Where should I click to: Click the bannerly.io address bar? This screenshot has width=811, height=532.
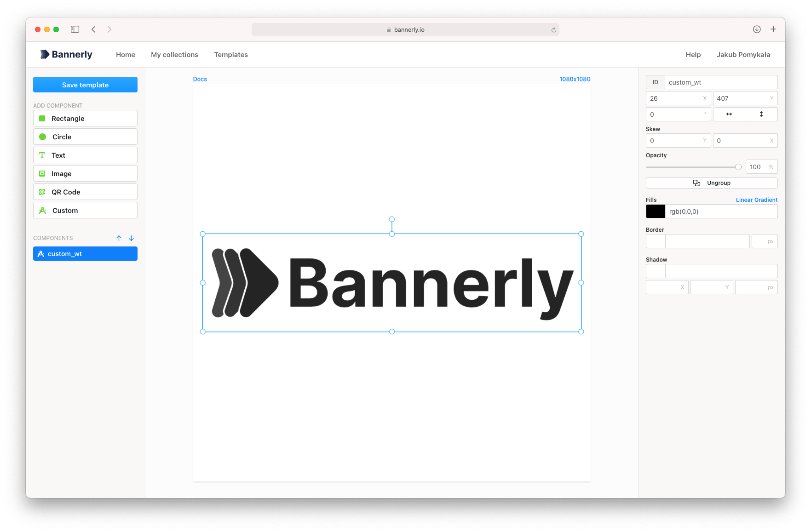tap(405, 29)
